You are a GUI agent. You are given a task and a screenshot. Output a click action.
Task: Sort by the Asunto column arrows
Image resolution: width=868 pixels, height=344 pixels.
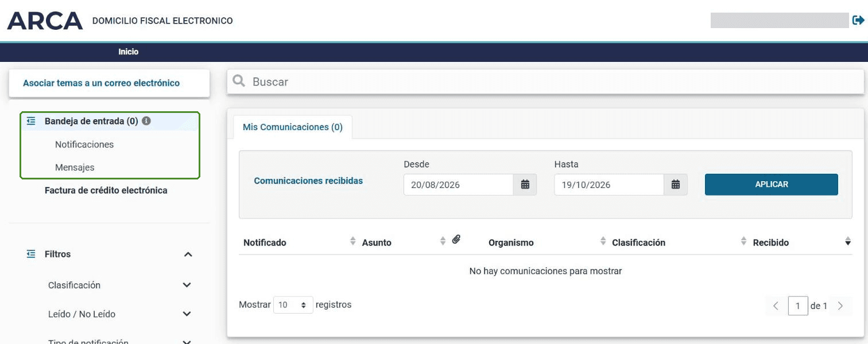click(443, 241)
